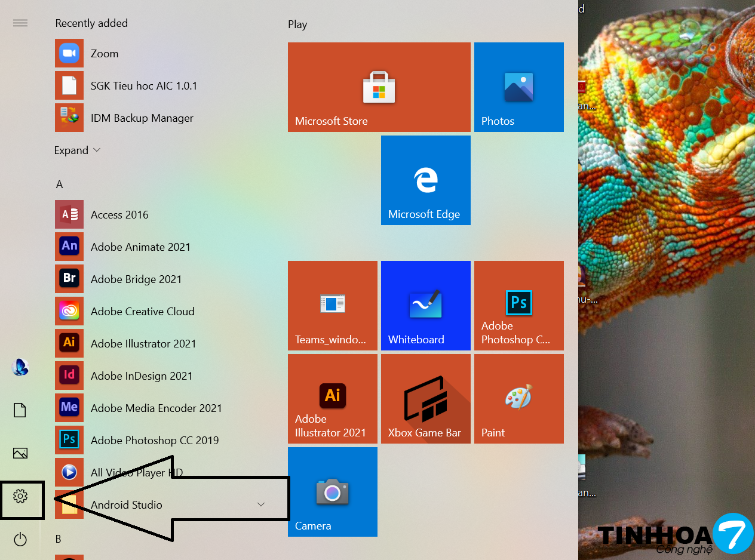Launch Zoom from Recently added

[105, 54]
